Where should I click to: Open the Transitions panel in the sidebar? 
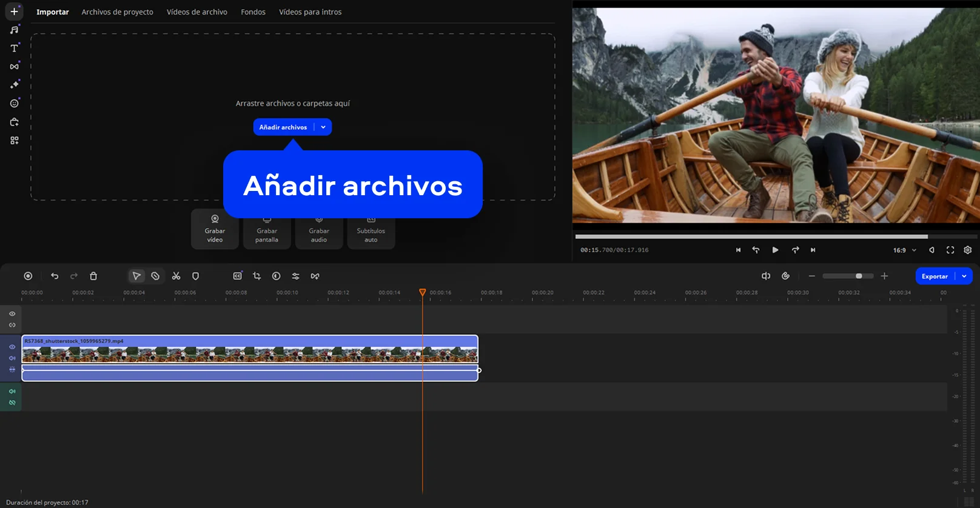[x=15, y=67]
